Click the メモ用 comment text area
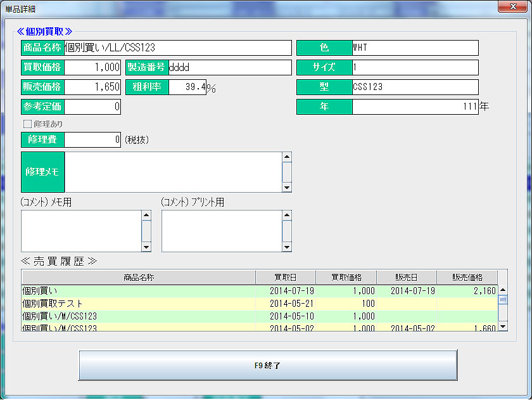532x400 pixels. pyautogui.click(x=80, y=231)
